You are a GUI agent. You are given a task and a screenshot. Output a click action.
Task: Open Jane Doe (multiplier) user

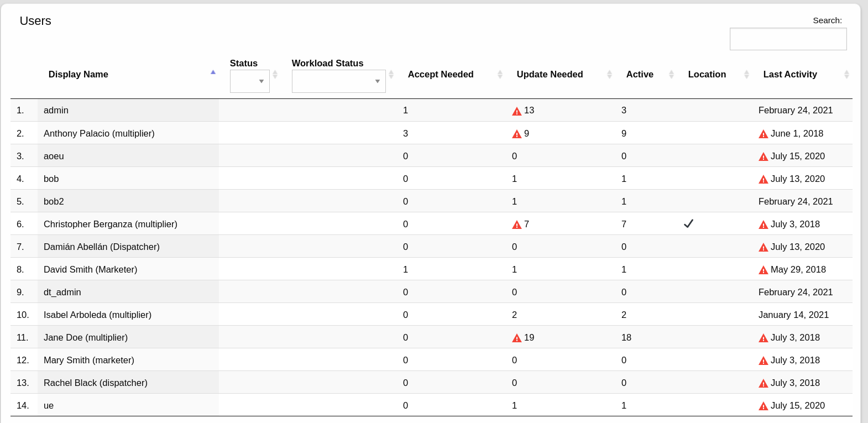pyautogui.click(x=86, y=337)
